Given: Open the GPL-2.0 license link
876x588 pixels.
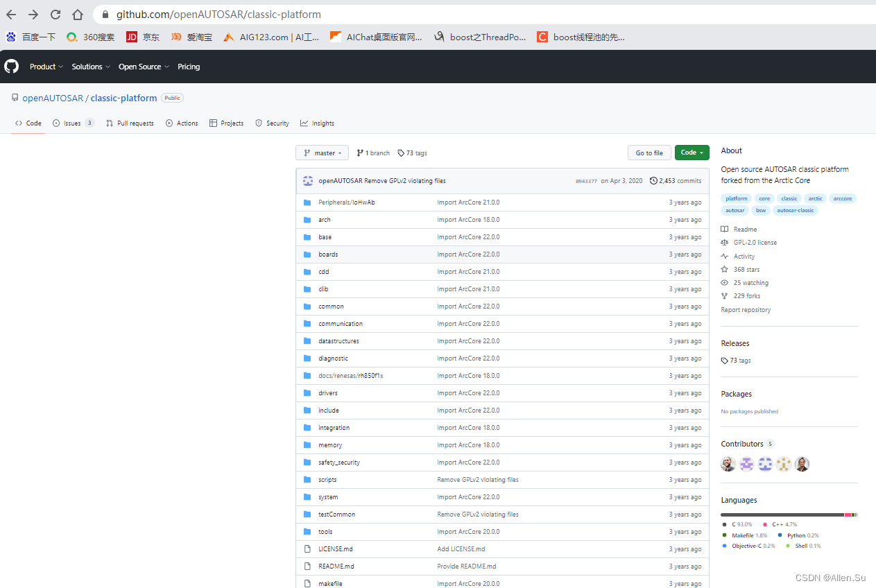Looking at the screenshot, I should point(749,243).
